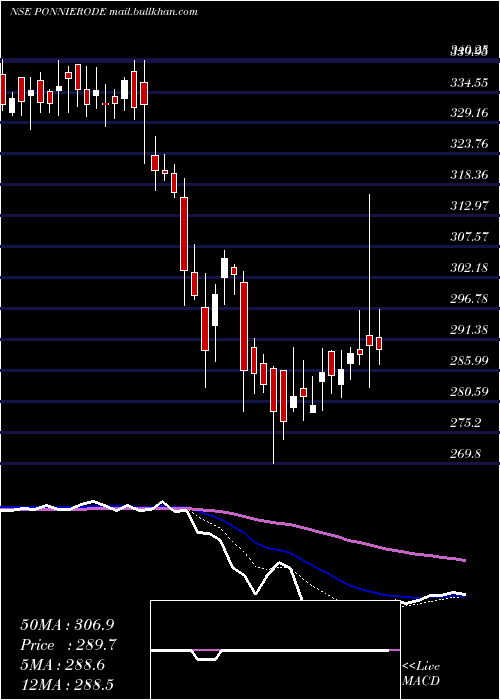
Task: Click the 291.38 price axis label
Action: (468, 330)
